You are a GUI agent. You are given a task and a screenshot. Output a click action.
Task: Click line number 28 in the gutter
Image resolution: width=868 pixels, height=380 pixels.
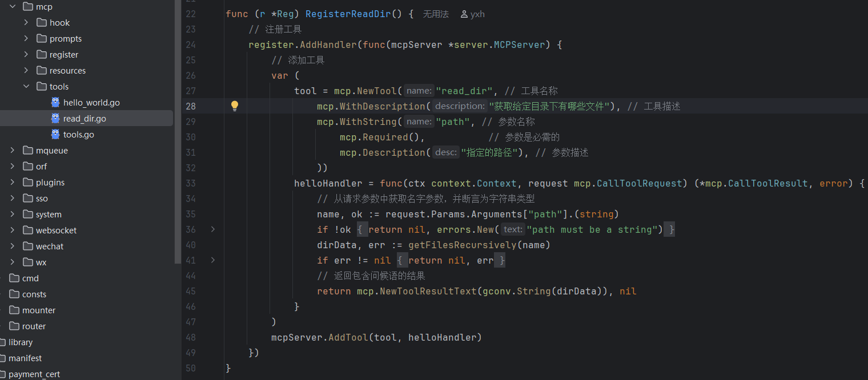point(190,106)
